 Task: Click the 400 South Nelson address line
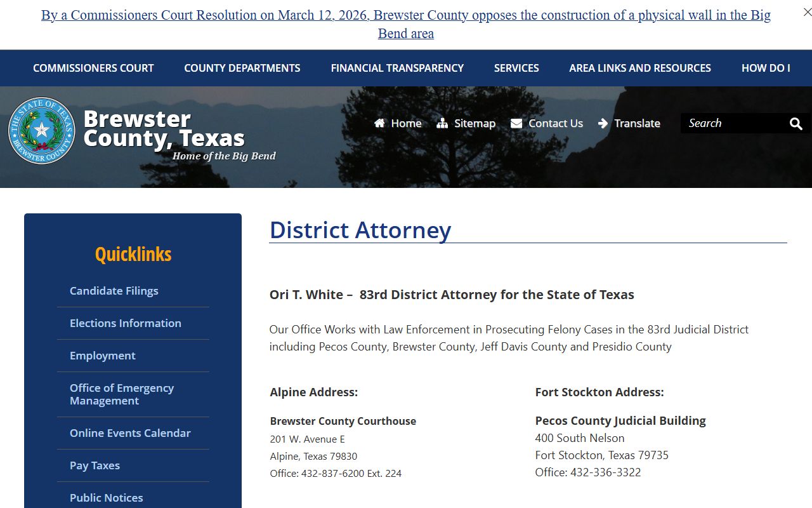[x=580, y=438]
